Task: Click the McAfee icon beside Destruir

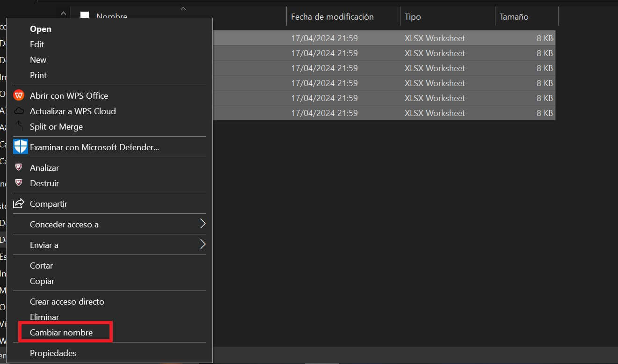Action: click(19, 183)
